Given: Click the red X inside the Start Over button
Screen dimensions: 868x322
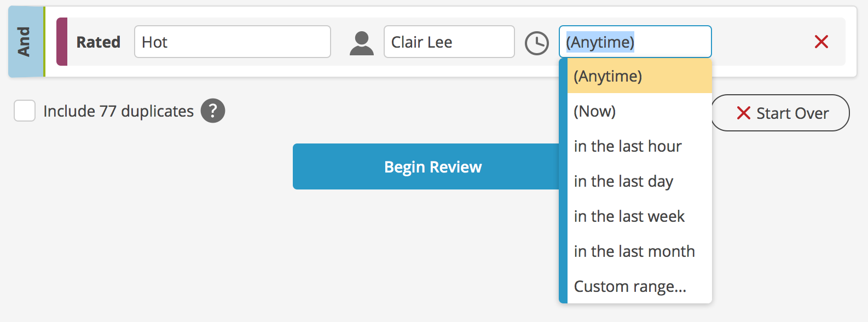Looking at the screenshot, I should [744, 113].
